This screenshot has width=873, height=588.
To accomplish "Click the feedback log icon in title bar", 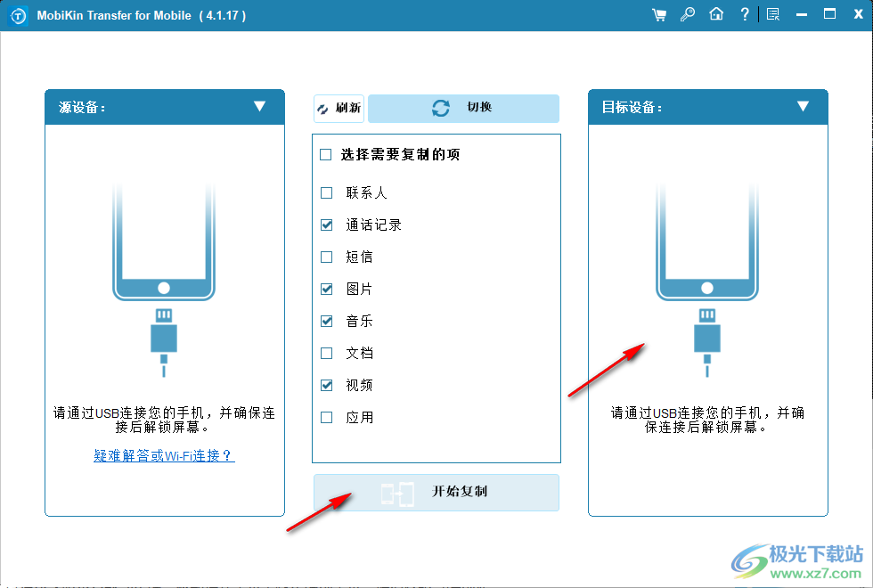I will (x=773, y=14).
